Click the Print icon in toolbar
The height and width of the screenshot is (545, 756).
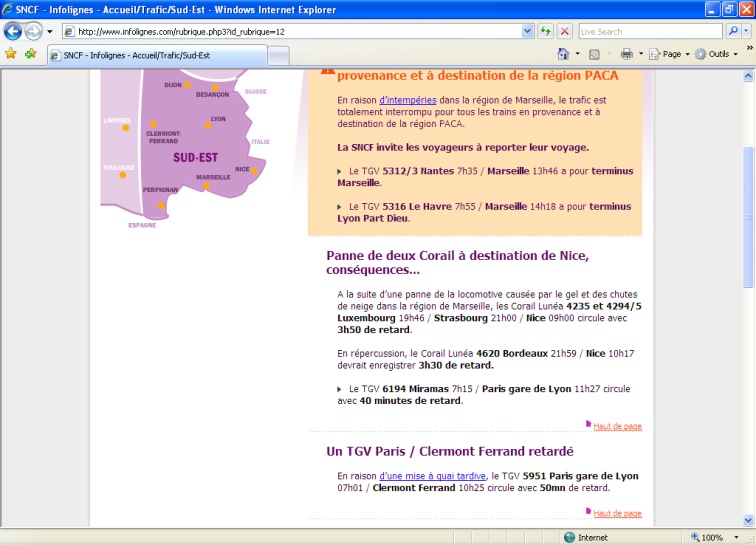click(626, 54)
